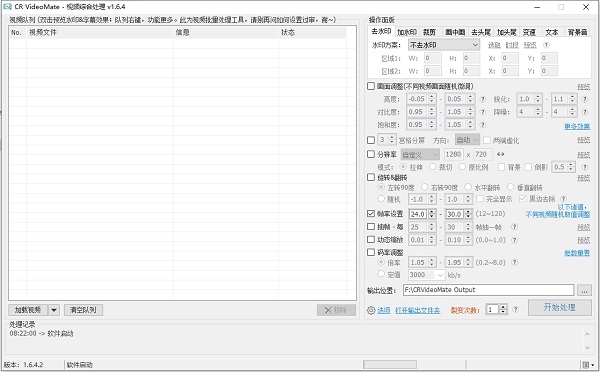
Task: Click the gear icon beside 选项
Action: click(371, 310)
